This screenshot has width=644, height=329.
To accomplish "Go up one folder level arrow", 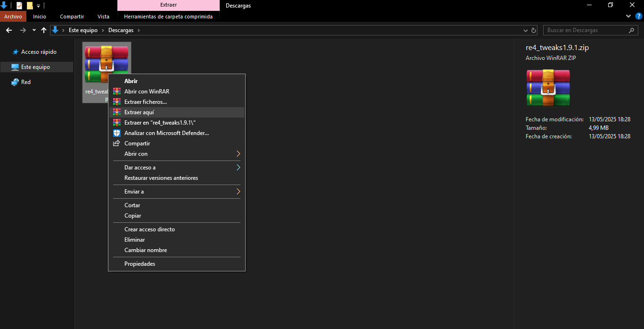I will [x=44, y=30].
